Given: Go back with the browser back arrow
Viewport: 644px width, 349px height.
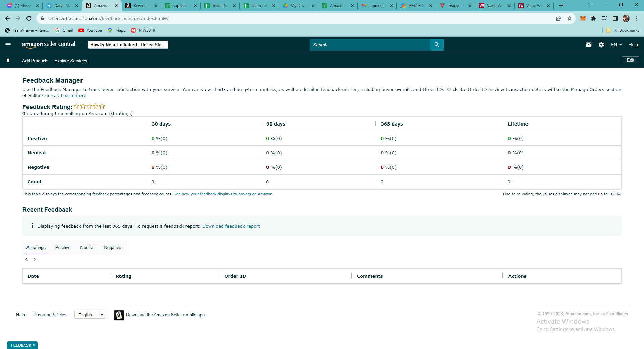Looking at the screenshot, I should pos(7,18).
